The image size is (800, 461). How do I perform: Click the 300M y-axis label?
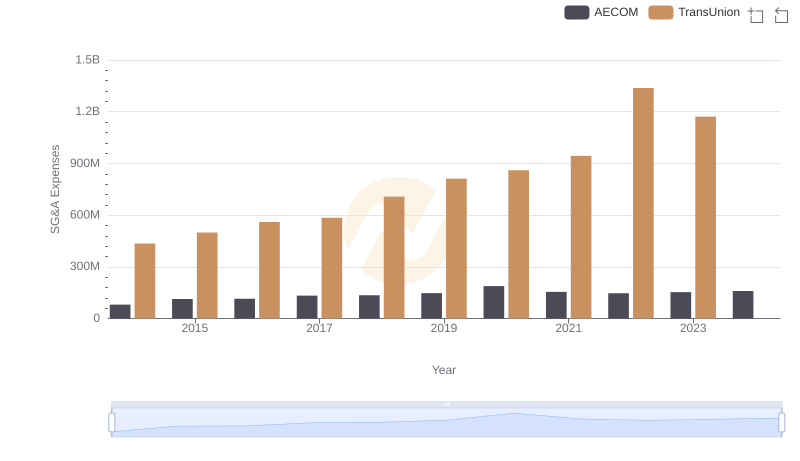tap(85, 266)
